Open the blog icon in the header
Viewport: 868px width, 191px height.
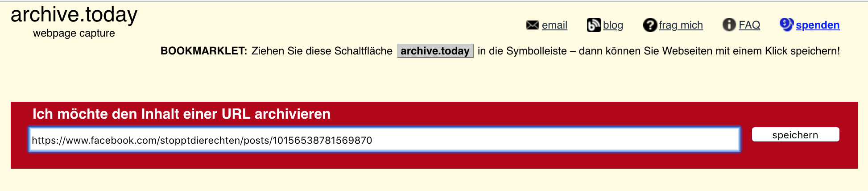[594, 25]
